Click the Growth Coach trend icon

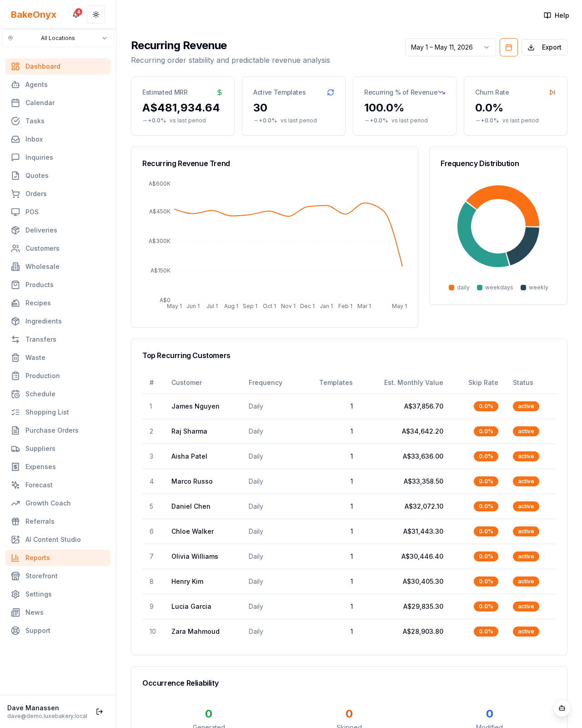(15, 503)
